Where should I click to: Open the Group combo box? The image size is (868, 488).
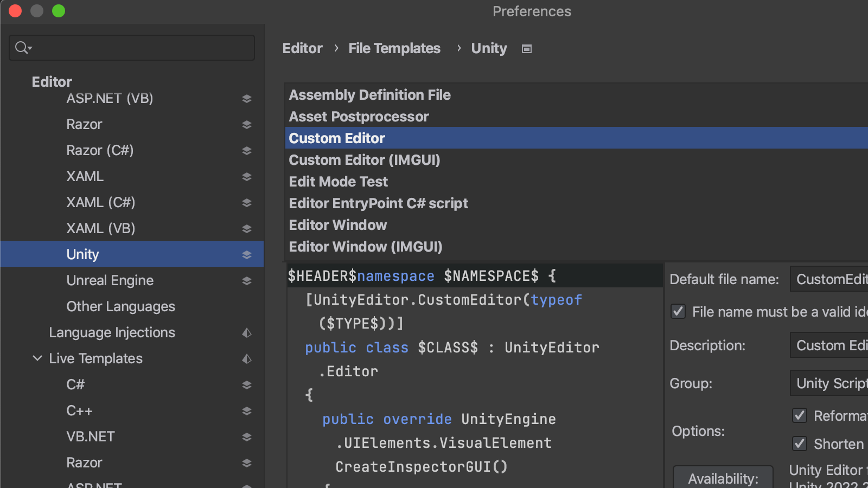(x=829, y=383)
